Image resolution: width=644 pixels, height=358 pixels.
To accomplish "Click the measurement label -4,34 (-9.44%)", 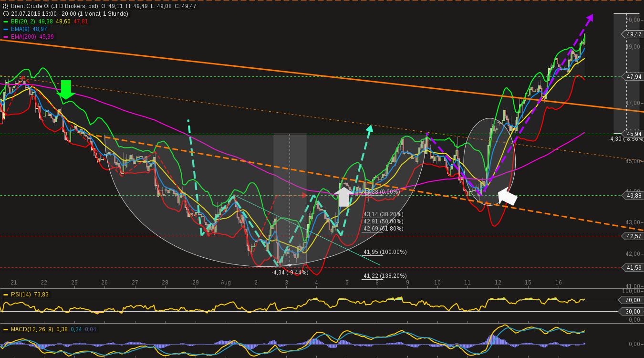I will coord(290,273).
